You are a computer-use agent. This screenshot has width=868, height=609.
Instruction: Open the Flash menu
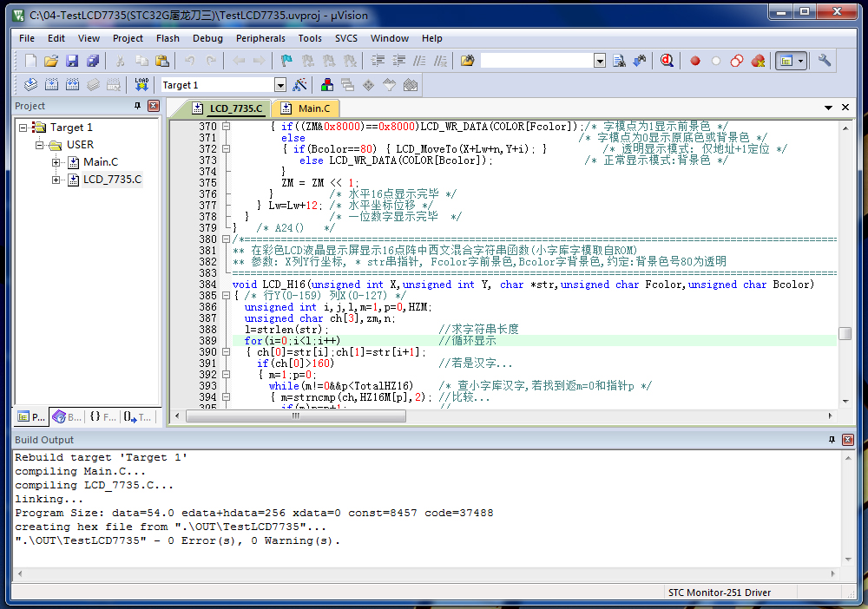(168, 38)
